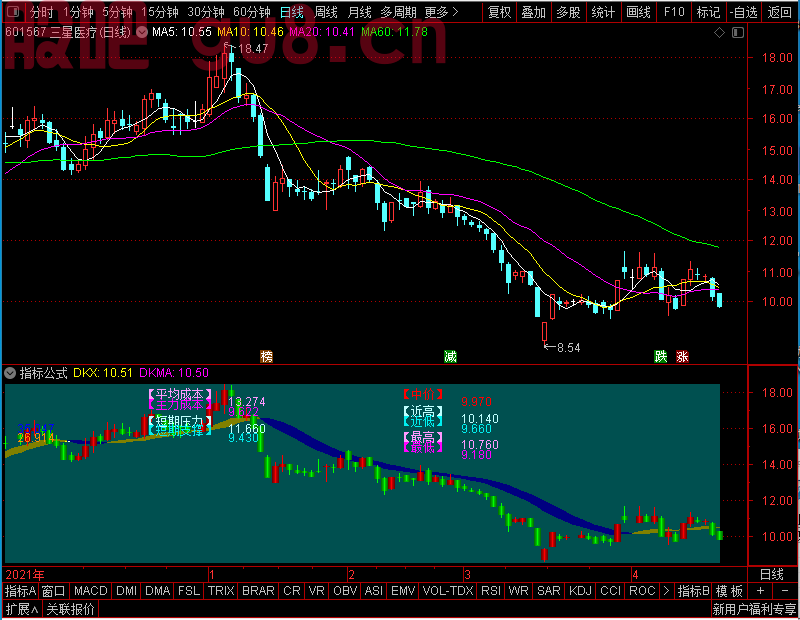Select the 周线 period tab

click(x=326, y=12)
